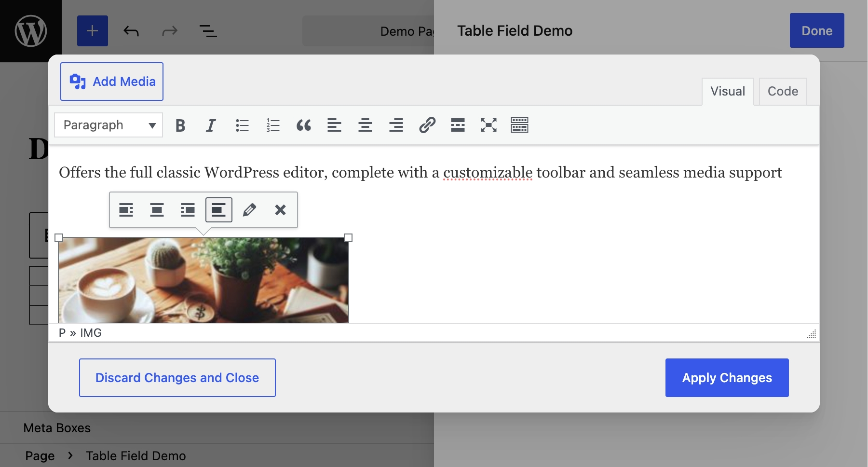Image resolution: width=868 pixels, height=467 pixels.
Task: Switch to the Visual tab
Action: pos(728,91)
